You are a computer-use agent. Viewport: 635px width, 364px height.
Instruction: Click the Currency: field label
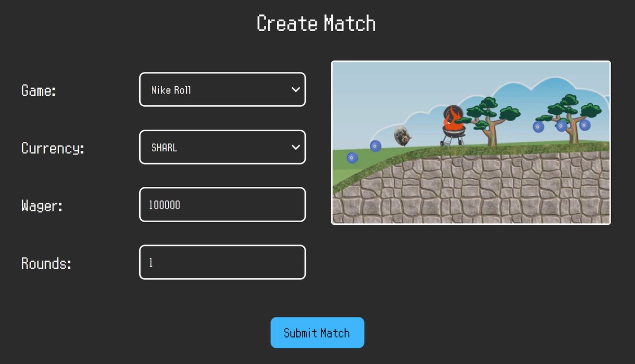(51, 148)
